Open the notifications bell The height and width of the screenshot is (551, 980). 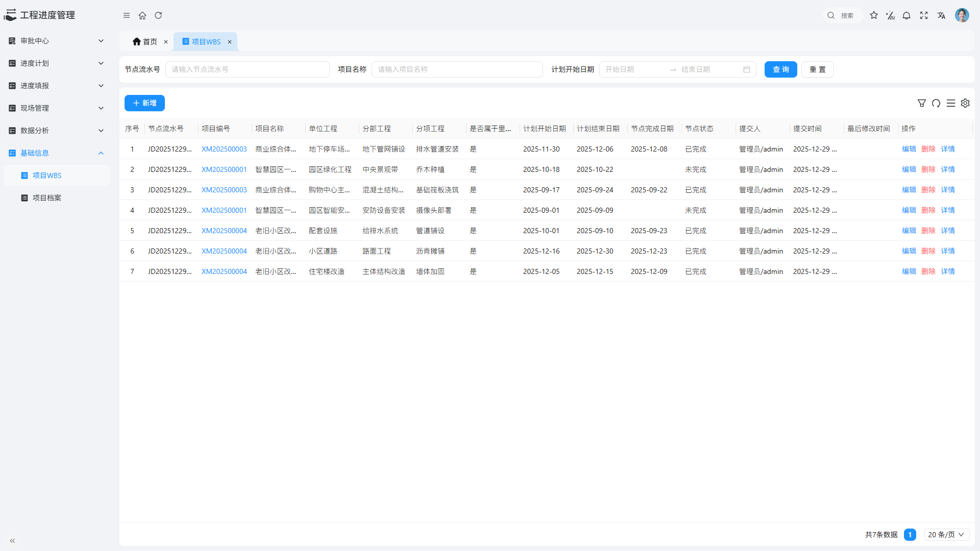(906, 15)
